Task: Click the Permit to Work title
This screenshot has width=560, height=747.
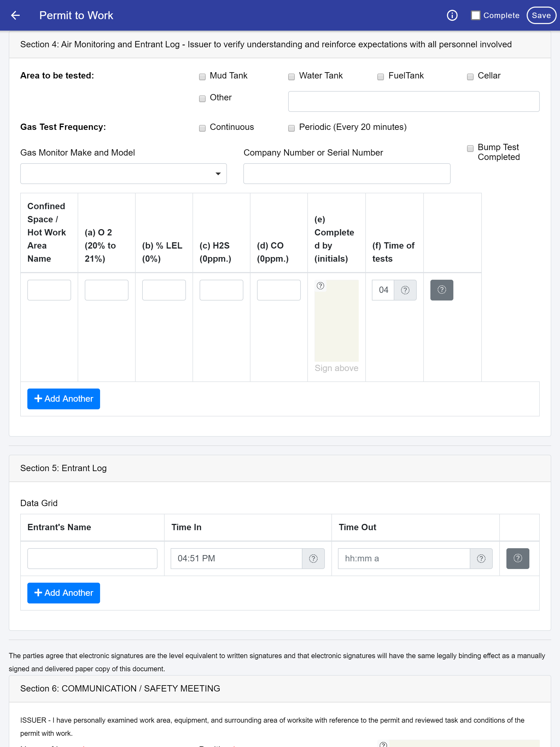Action: point(76,15)
